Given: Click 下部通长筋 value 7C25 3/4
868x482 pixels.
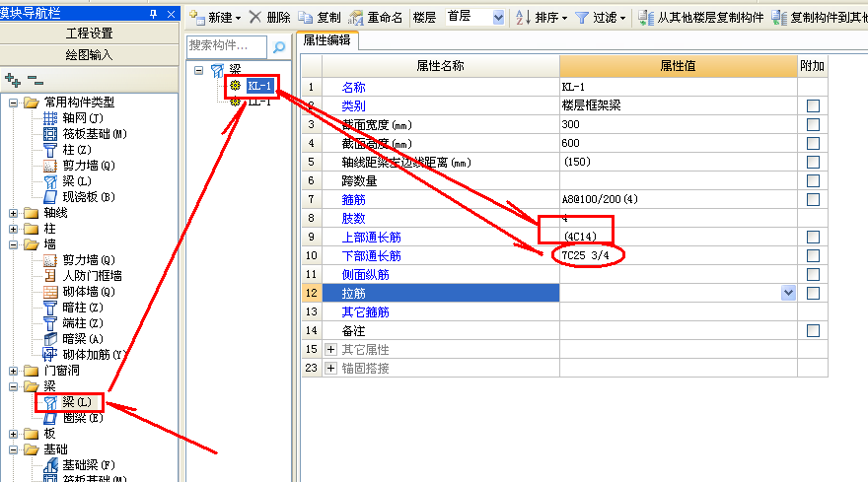Looking at the screenshot, I should click(585, 255).
